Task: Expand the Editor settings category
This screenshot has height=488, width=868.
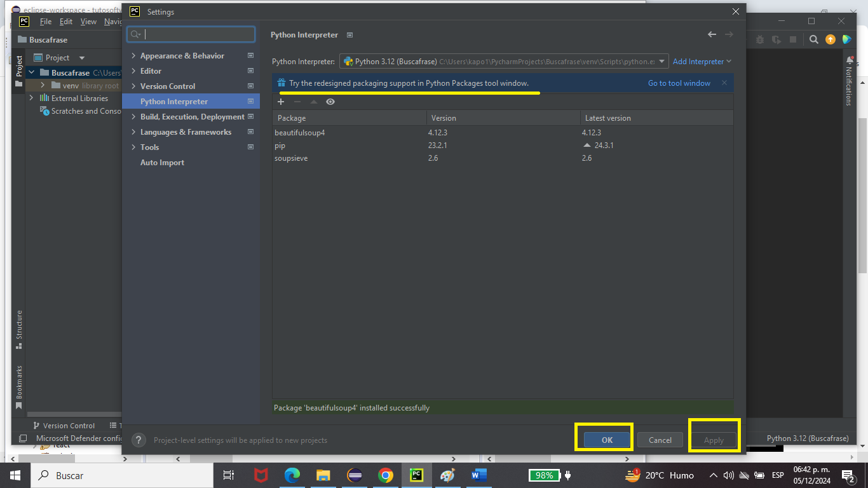Action: (x=133, y=71)
